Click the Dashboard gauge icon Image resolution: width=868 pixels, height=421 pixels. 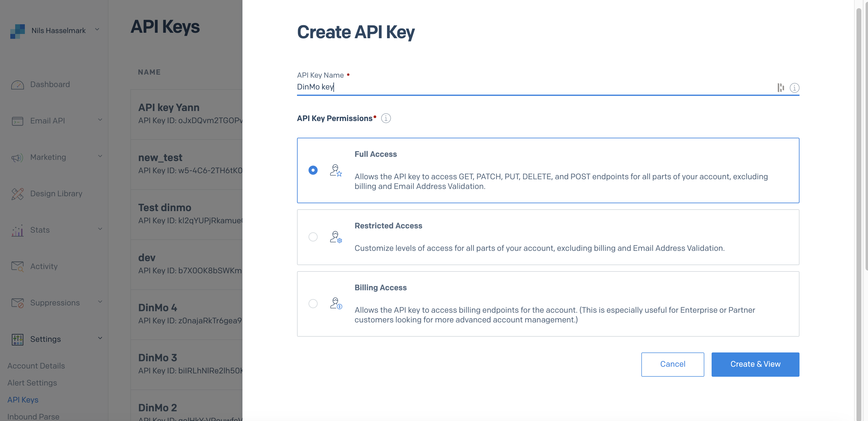pos(17,84)
